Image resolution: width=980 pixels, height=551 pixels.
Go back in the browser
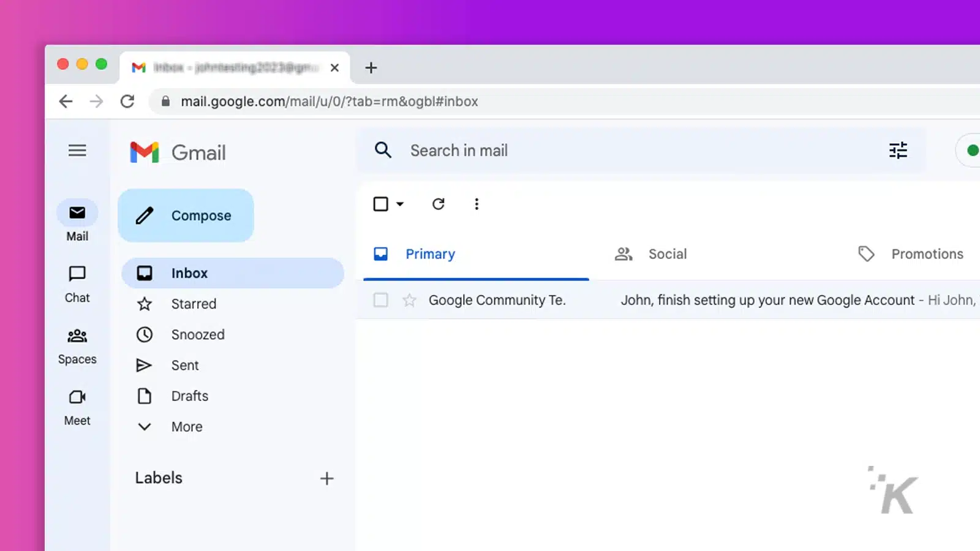pyautogui.click(x=66, y=102)
